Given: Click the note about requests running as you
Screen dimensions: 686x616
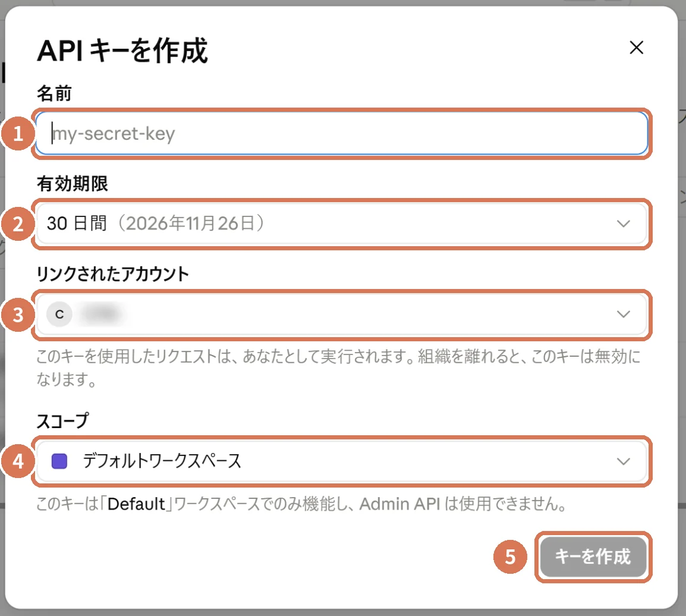Looking at the screenshot, I should tap(338, 367).
